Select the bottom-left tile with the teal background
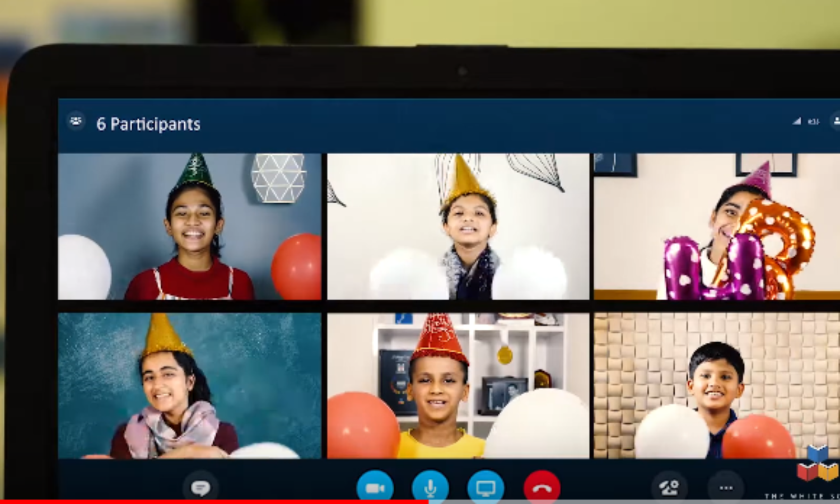Screen dimensions: 840x504 [x=189, y=386]
